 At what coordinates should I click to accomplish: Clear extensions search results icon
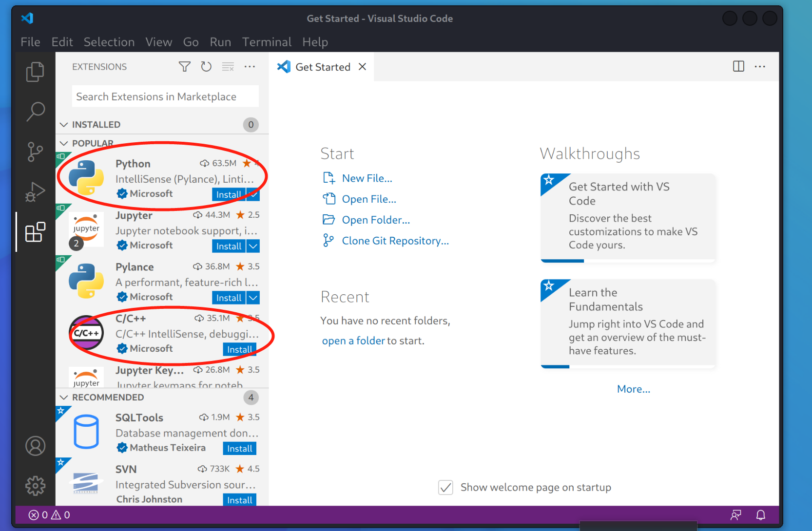pos(228,67)
